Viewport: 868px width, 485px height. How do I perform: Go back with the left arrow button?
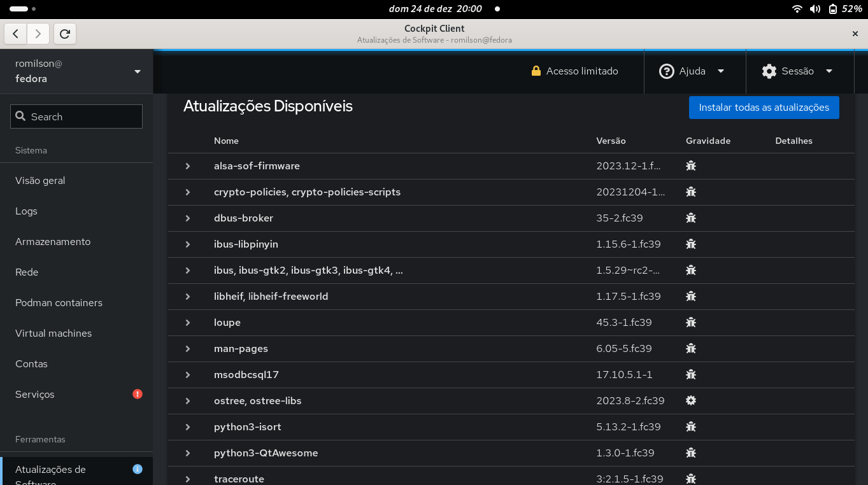[x=16, y=34]
